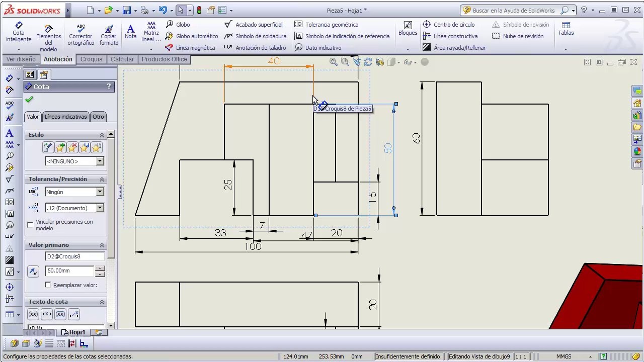Click the 50.00mm value field
644x362 pixels.
point(69,270)
